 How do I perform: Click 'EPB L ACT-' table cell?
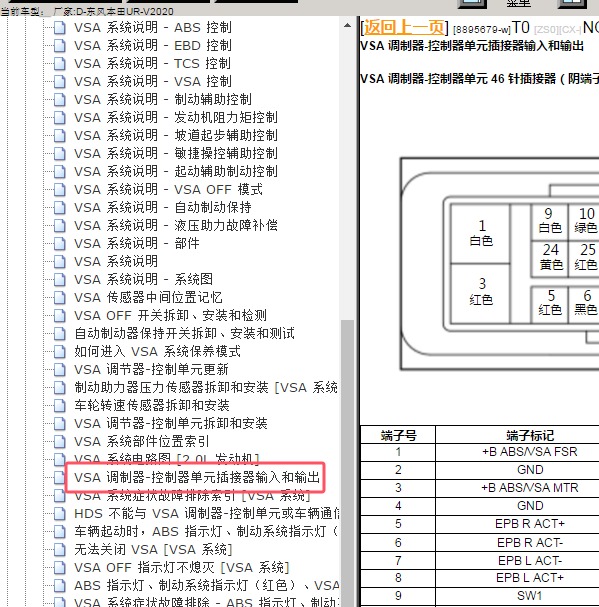530,560
